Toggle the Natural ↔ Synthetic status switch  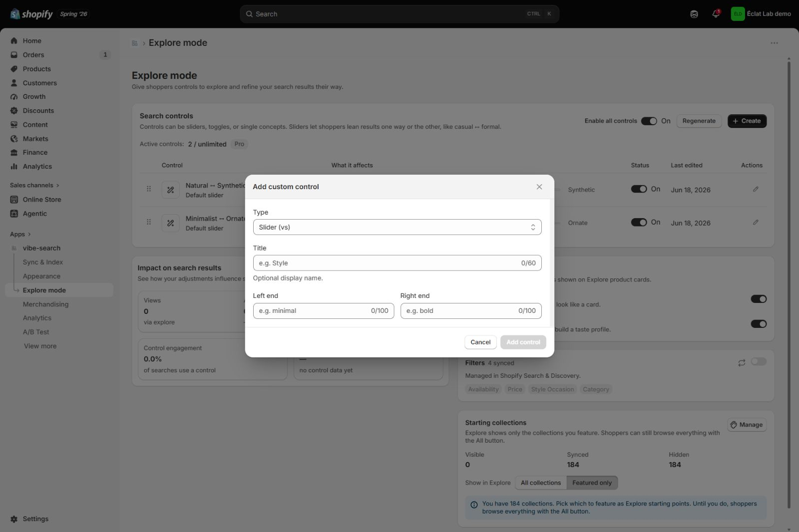(639, 189)
